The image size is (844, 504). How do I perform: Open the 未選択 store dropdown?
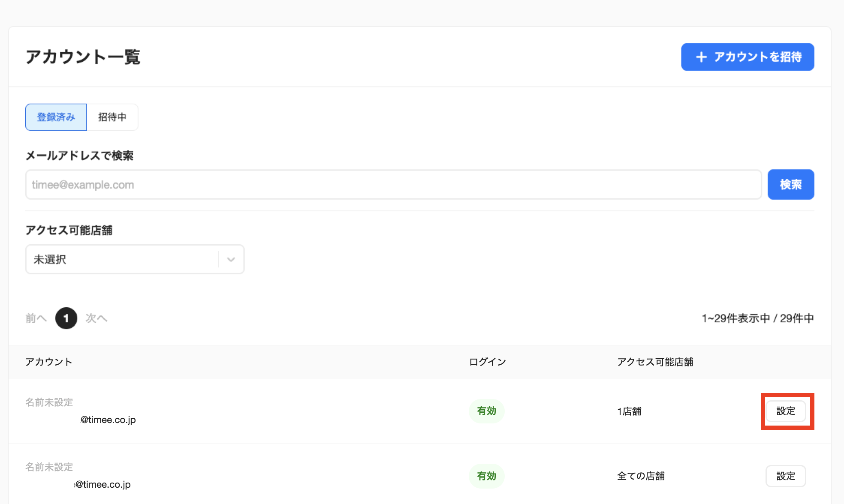(135, 259)
